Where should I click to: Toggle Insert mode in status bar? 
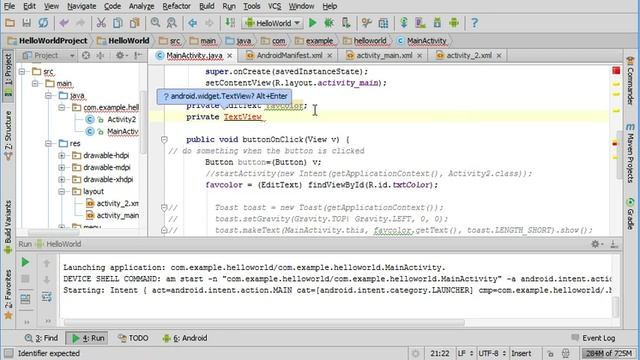[521, 353]
